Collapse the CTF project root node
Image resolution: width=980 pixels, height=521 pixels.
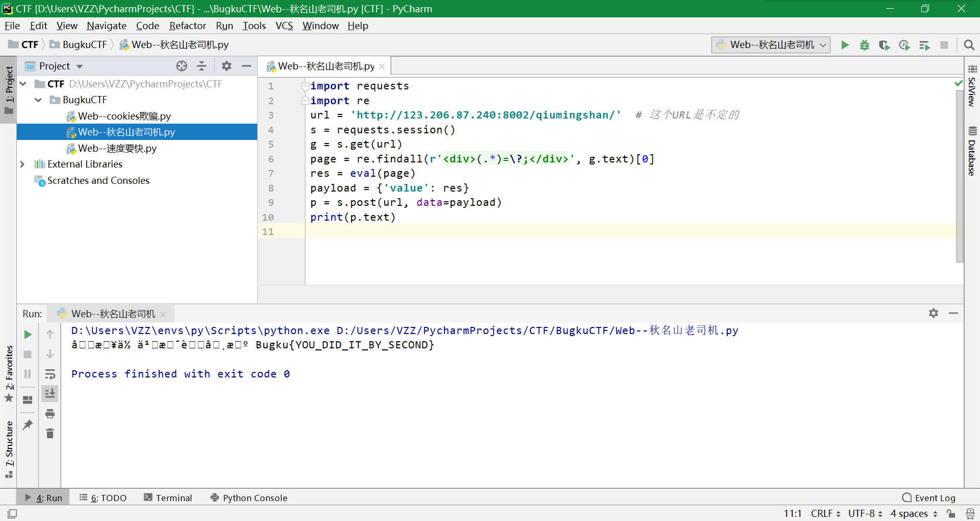23,84
